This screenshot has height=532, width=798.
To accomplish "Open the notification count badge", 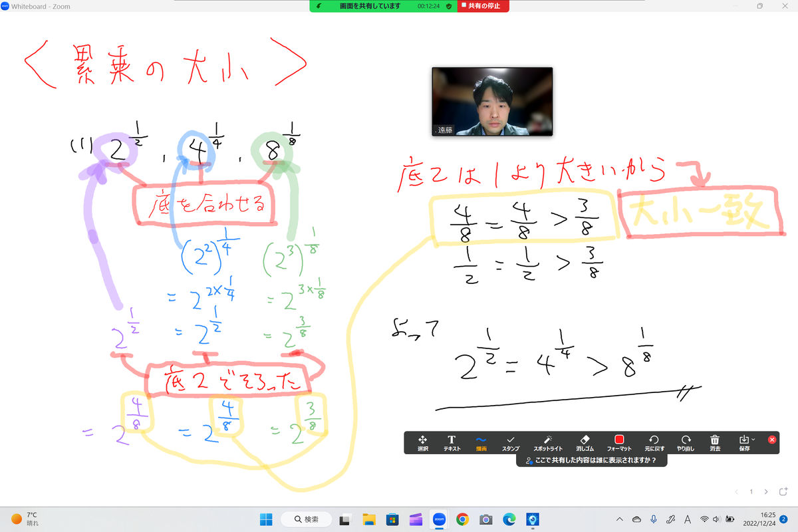I will pos(784,519).
